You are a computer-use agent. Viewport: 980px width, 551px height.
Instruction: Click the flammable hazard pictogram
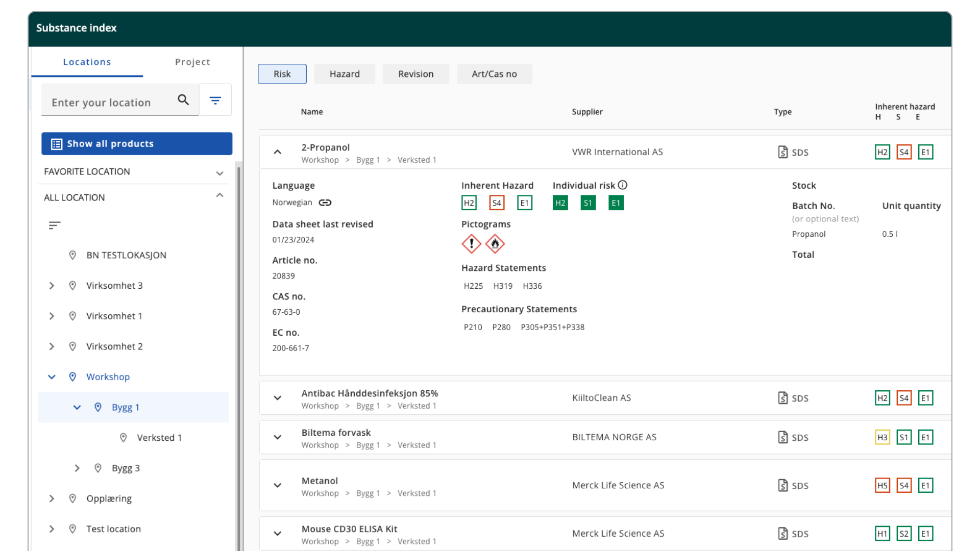pos(495,244)
